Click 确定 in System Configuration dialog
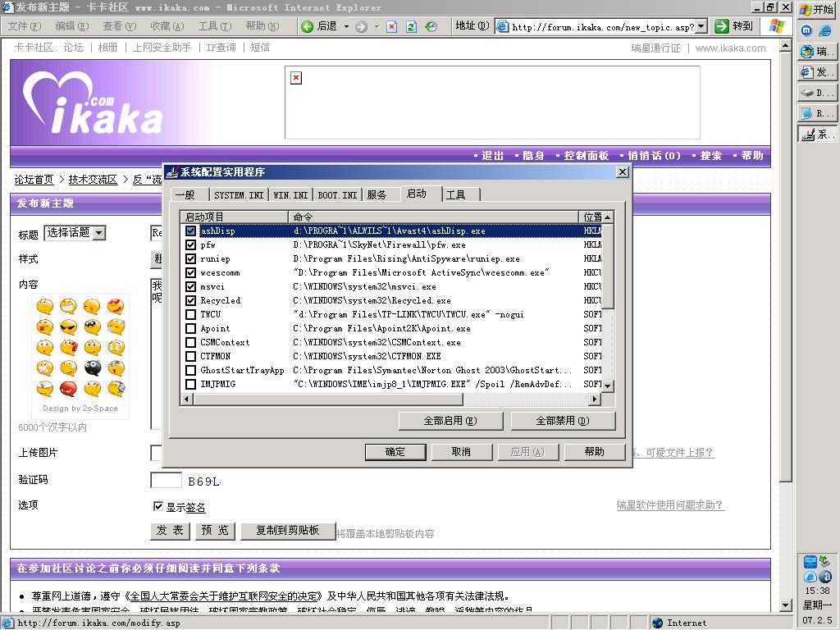The image size is (840, 630). coord(395,452)
